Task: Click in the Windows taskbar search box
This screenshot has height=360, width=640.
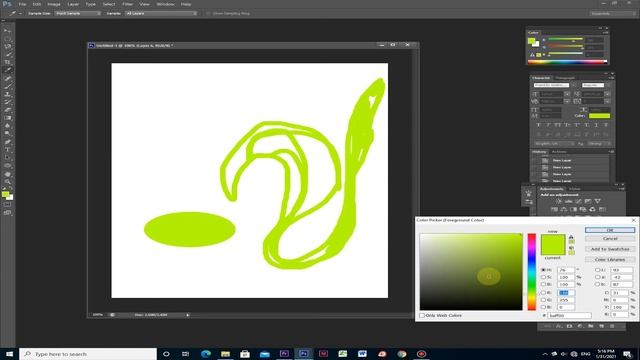Action: [88, 354]
